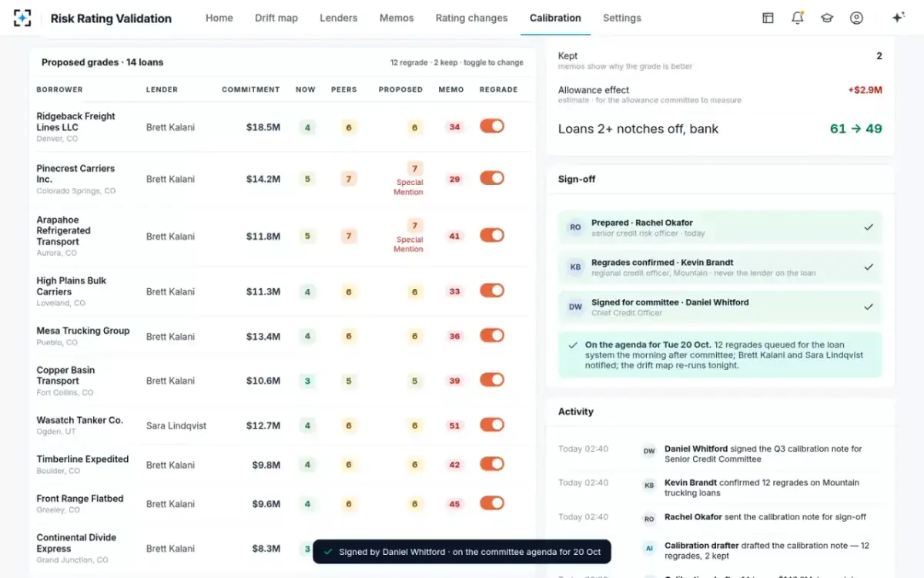Click memo 36 for Mesa Trucking Group
The image size is (924, 578).
[x=454, y=336]
